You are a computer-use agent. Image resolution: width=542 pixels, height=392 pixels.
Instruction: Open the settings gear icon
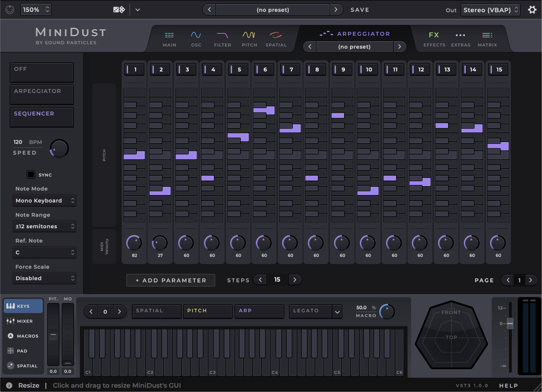click(532, 10)
